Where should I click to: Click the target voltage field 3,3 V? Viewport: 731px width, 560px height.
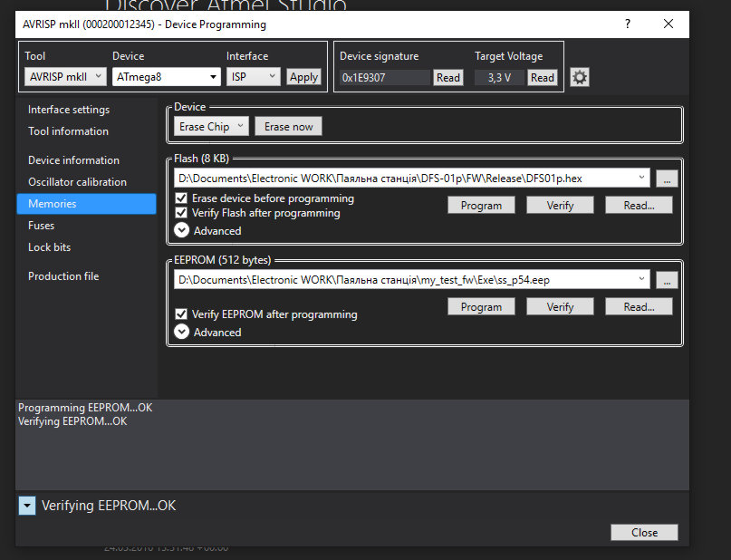click(499, 77)
